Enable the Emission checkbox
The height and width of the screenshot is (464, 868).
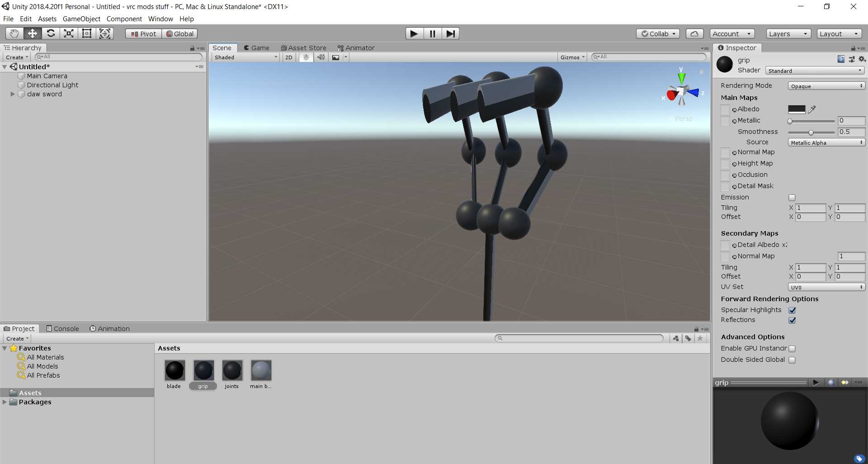(792, 198)
